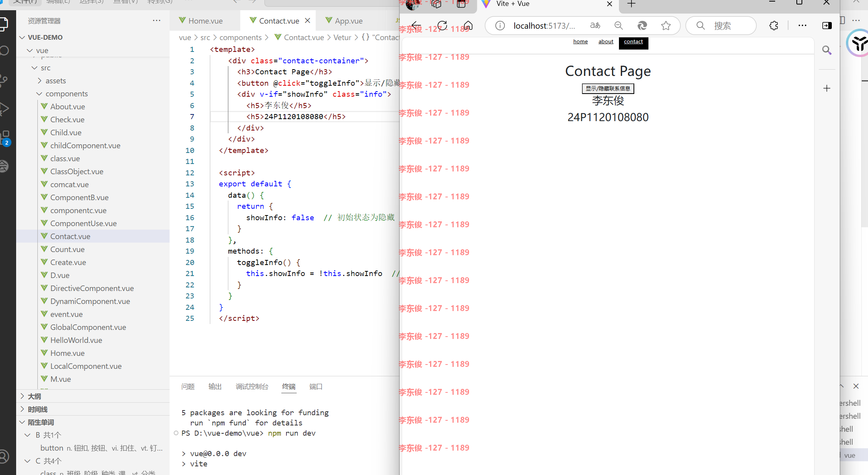The image size is (868, 475).
Task: Add page to favorites star icon
Action: [666, 26]
